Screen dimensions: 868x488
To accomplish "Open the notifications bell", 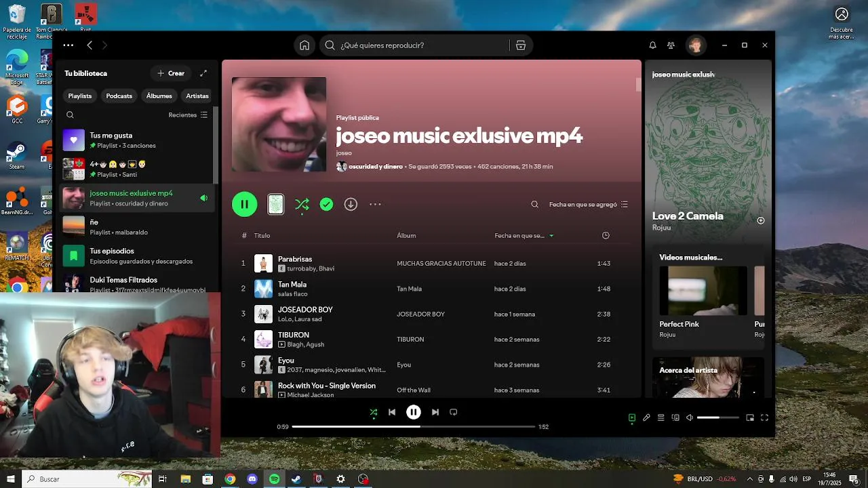I will coord(652,45).
